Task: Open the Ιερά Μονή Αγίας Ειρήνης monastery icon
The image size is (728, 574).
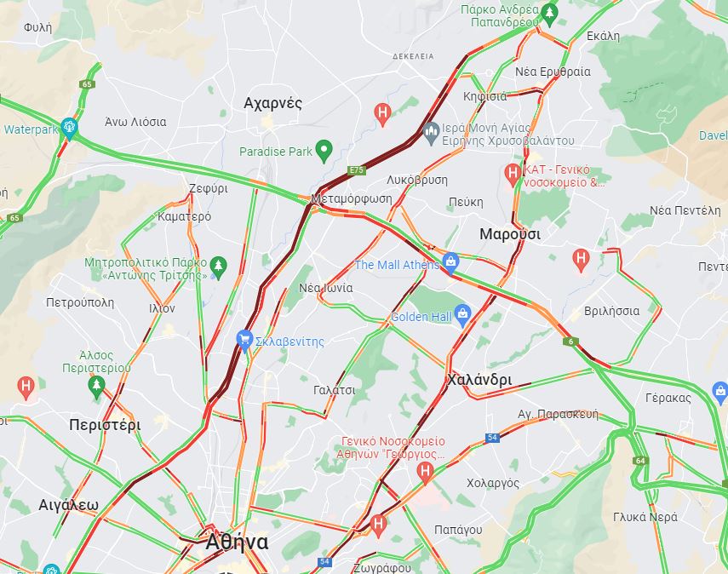Action: (x=432, y=134)
